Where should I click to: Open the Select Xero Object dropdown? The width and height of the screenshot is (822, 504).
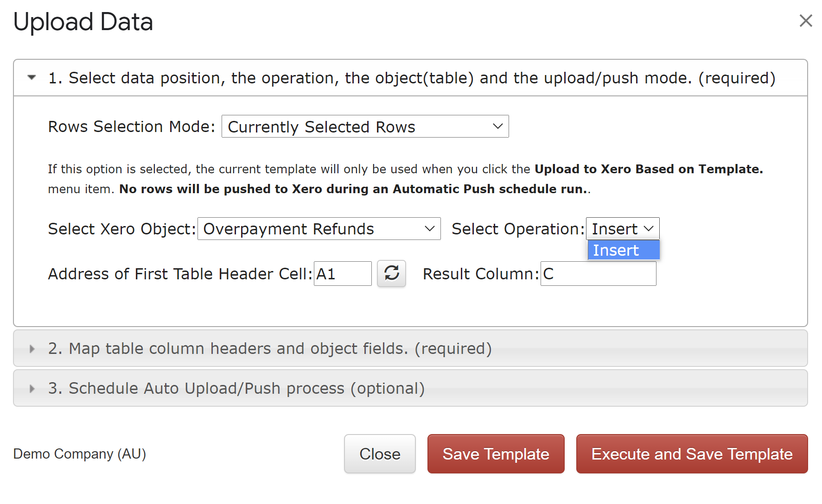(319, 229)
